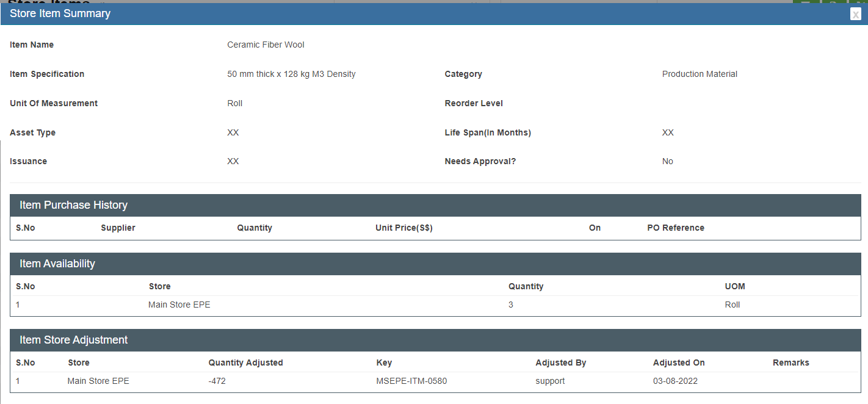The image size is (868, 404).
Task: Select the PO Reference column header
Action: tap(675, 228)
